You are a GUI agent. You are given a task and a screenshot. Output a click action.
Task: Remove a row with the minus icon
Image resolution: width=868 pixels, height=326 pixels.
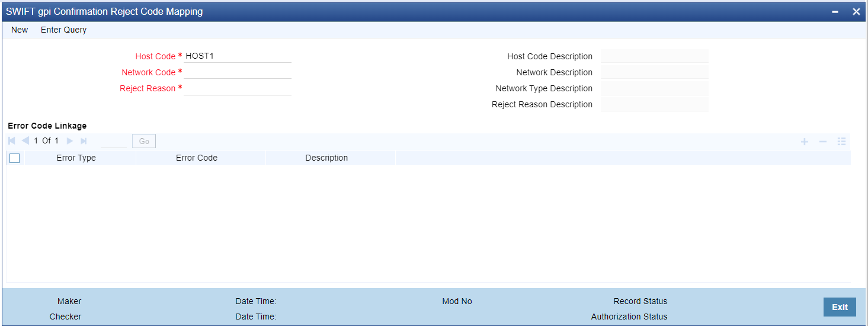[823, 142]
